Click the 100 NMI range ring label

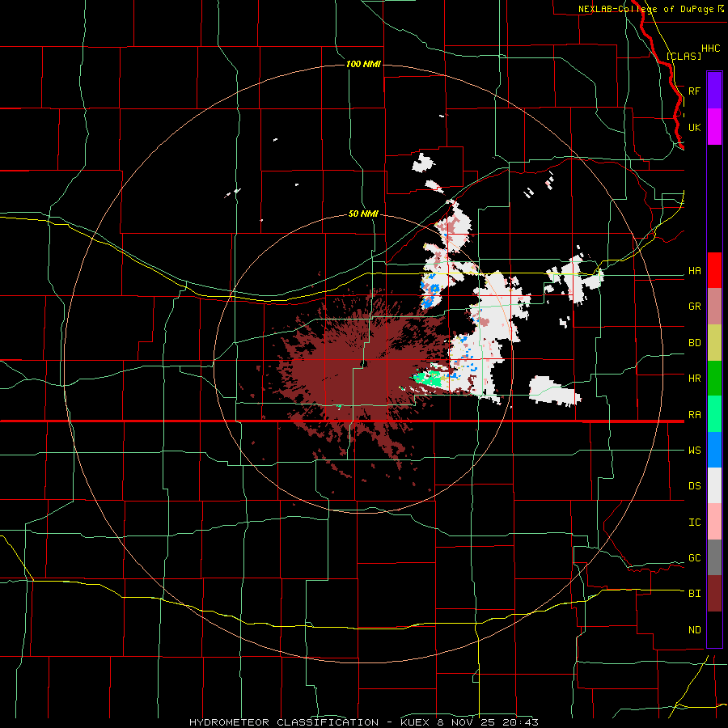363,64
